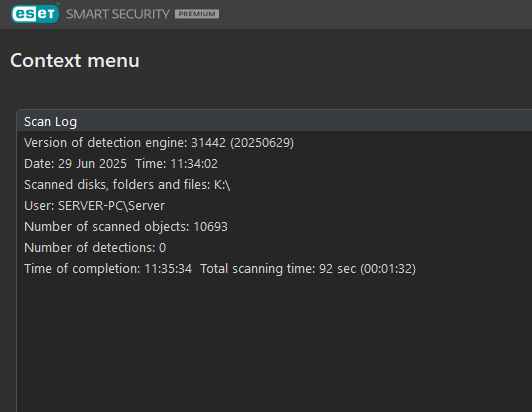Click the PREMIUM badge label
This screenshot has height=412, width=532.
click(x=197, y=14)
